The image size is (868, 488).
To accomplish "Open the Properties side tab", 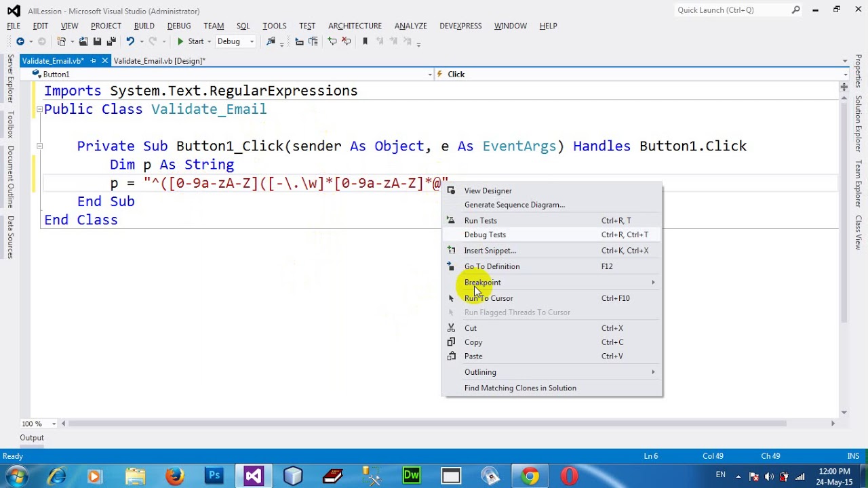I will [858, 71].
